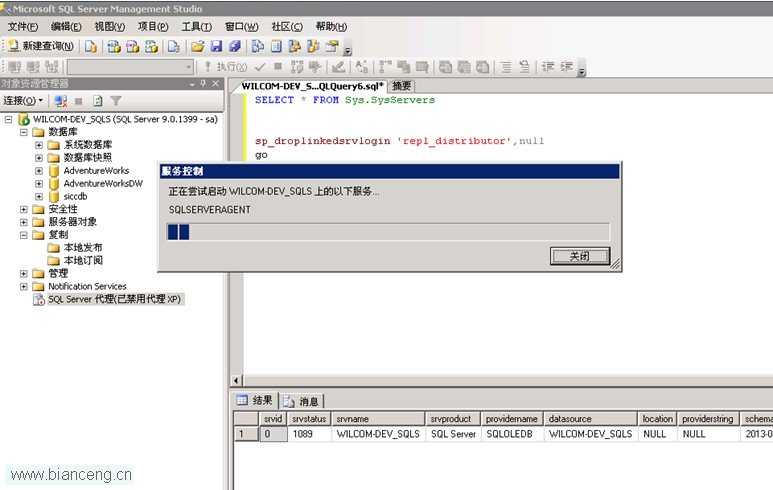Click the Object Explorer refresh icon
This screenshot has height=490, width=773.
(x=98, y=101)
